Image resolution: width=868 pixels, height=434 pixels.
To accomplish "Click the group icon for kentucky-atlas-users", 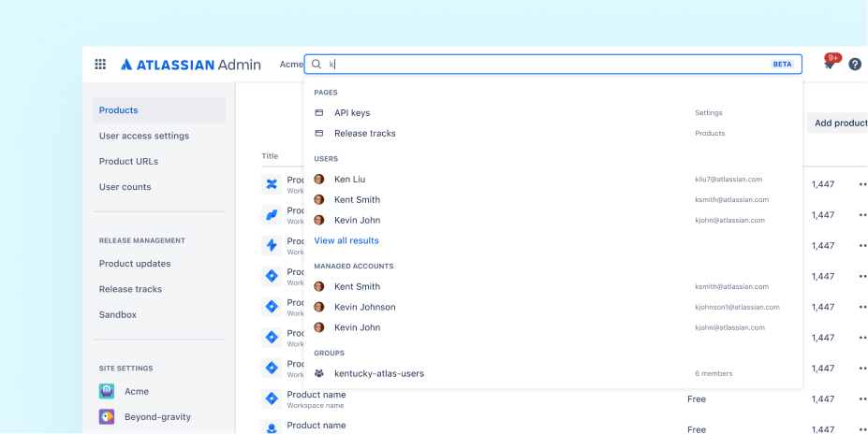I will (x=319, y=373).
